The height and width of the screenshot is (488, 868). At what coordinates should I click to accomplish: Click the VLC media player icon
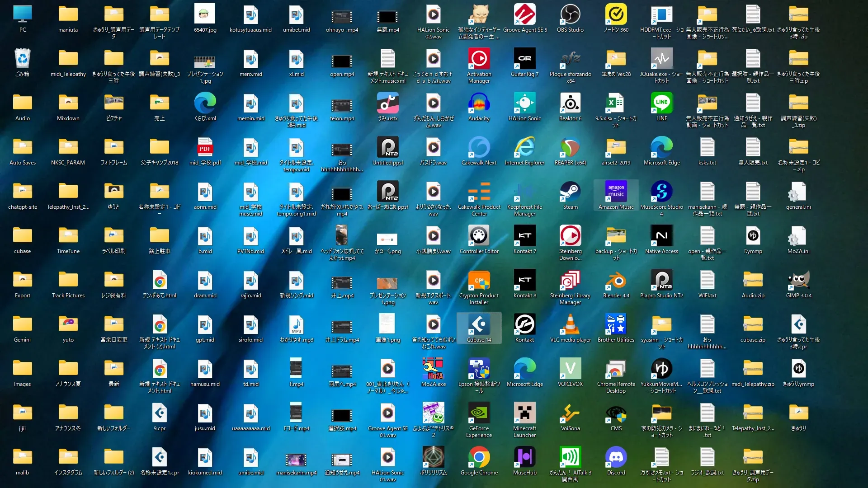[570, 325]
